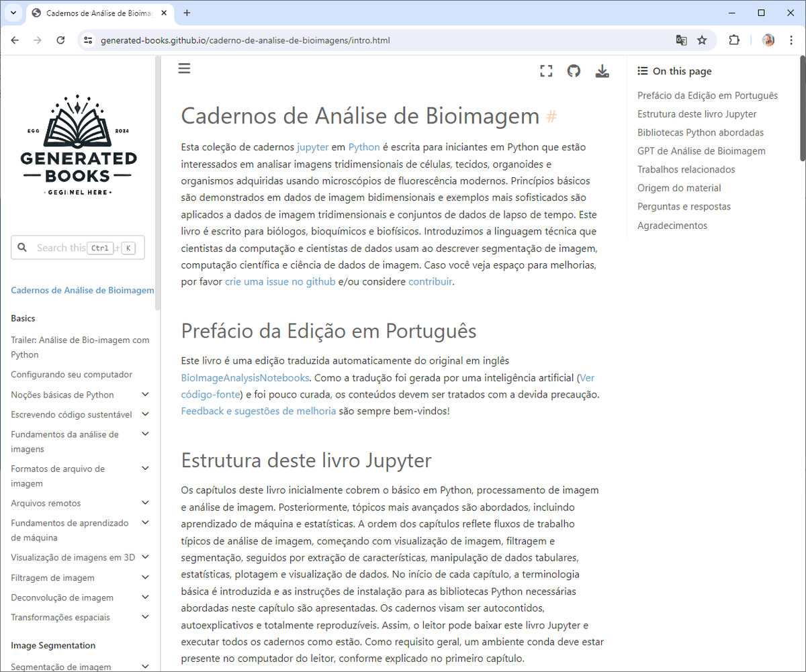Jump to Agradecimentos section
This screenshot has height=672, width=806.
click(x=672, y=226)
